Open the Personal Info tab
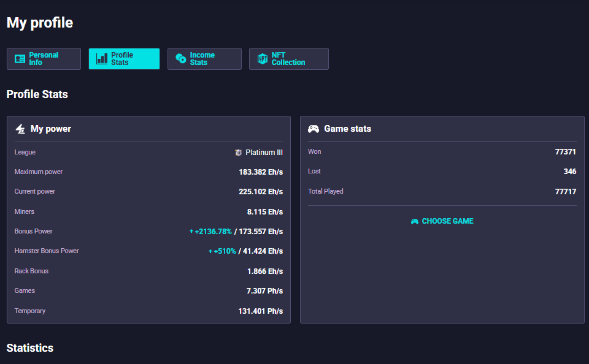Viewport: 589px width, 364px height. point(44,59)
